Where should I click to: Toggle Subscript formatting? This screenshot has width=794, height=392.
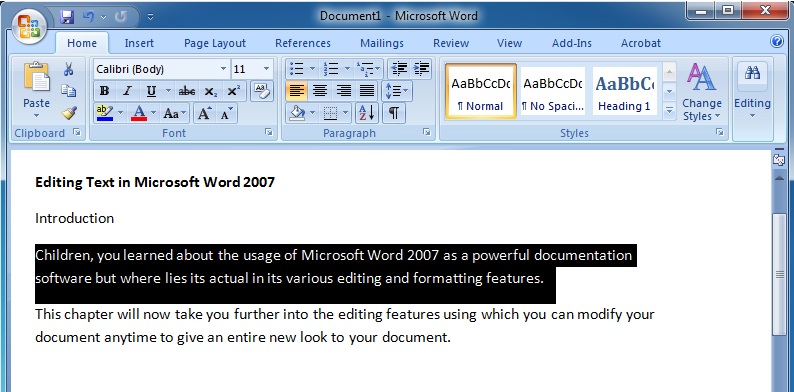point(211,91)
